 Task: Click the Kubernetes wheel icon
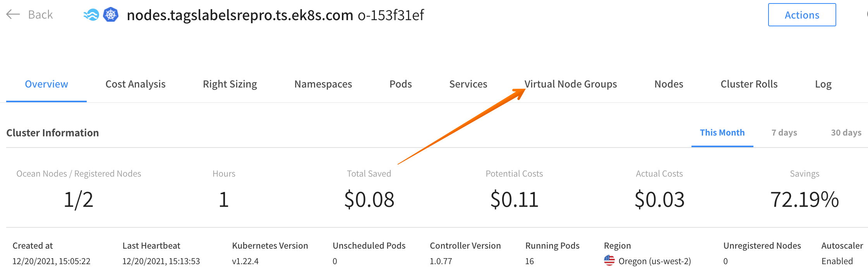pyautogui.click(x=111, y=15)
